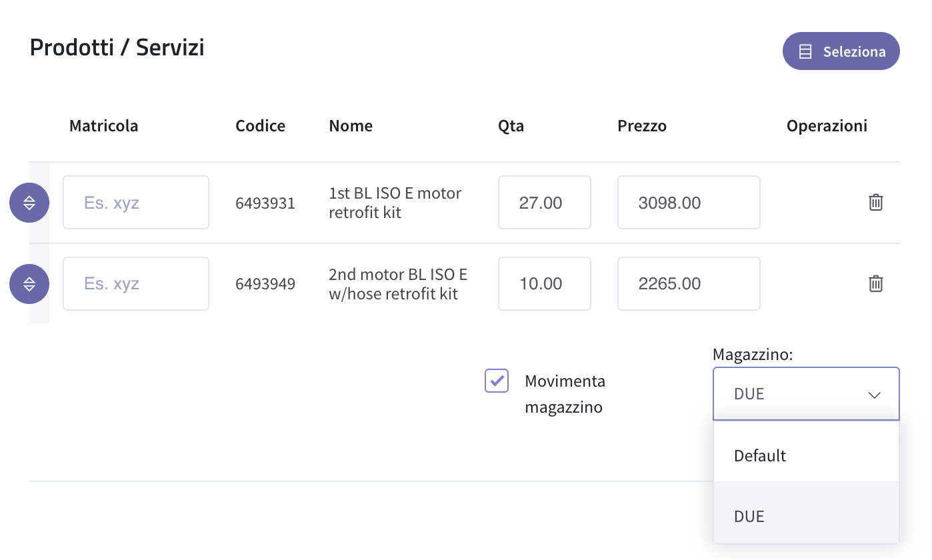Screen dimensions: 932x560
Task: Click the product code 6493949
Action: pos(265,284)
